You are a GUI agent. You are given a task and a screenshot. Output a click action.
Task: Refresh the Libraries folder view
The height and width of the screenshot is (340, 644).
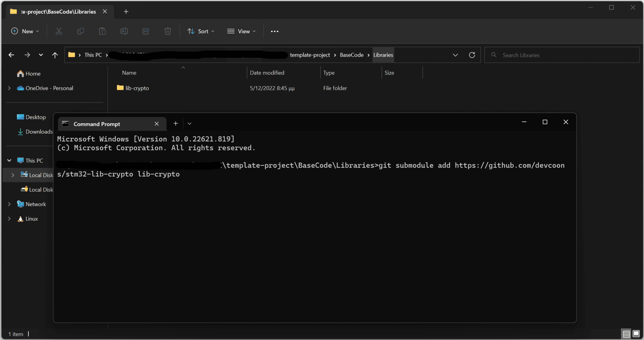point(472,55)
